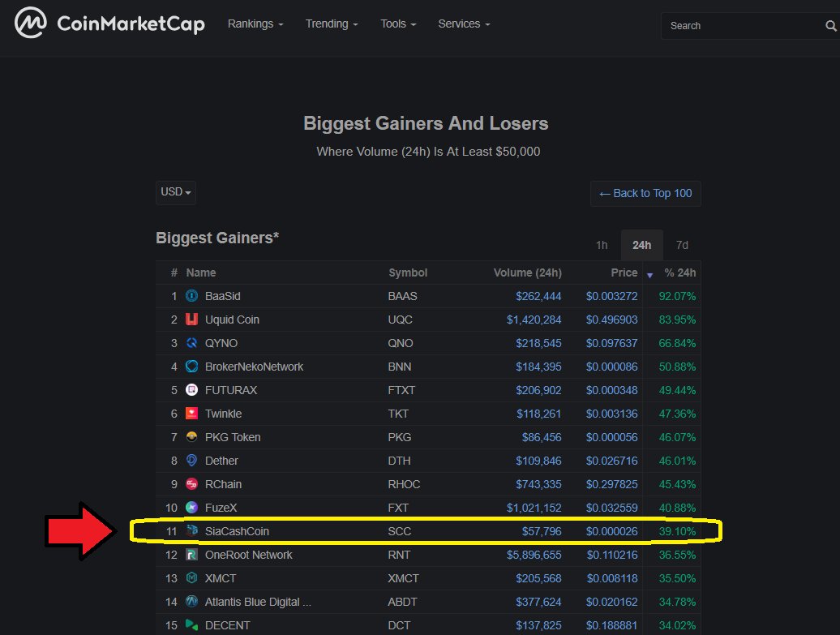The height and width of the screenshot is (635, 840).
Task: Select the 7d timeframe tab
Action: pos(682,245)
